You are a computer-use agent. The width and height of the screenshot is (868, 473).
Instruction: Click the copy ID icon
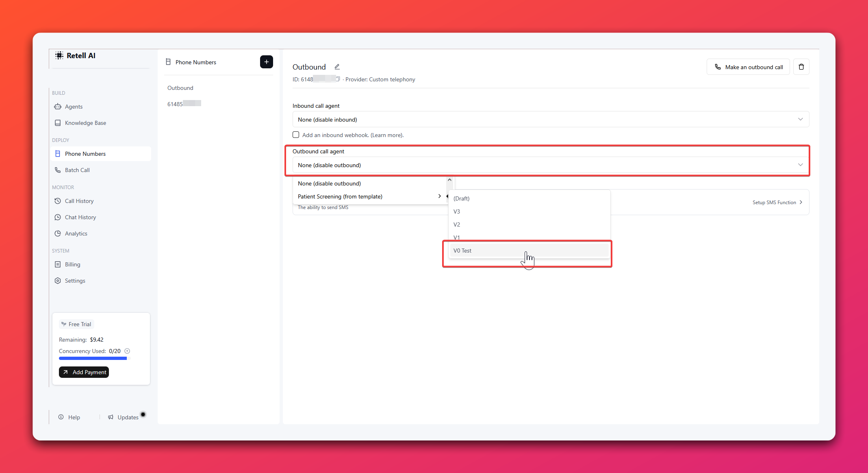click(x=338, y=79)
